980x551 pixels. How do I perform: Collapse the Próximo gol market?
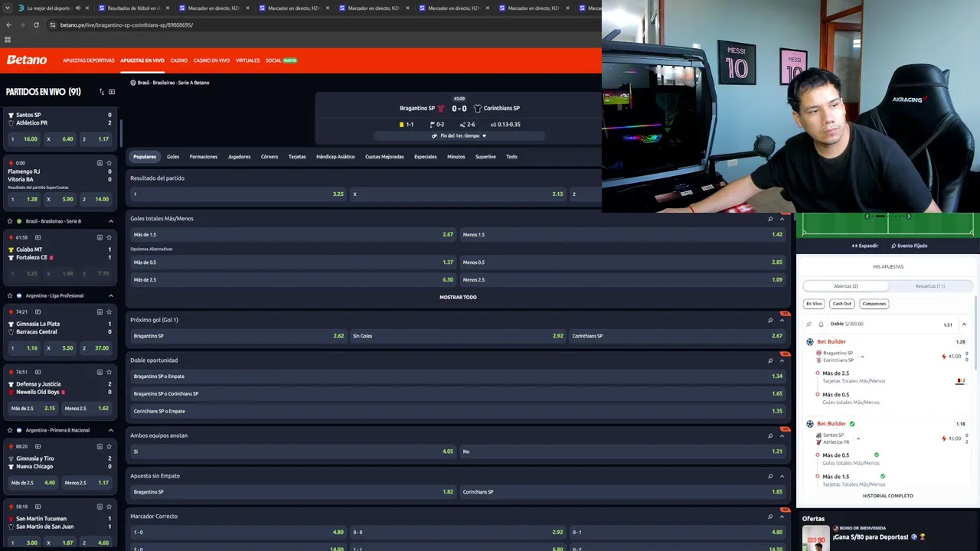point(782,320)
